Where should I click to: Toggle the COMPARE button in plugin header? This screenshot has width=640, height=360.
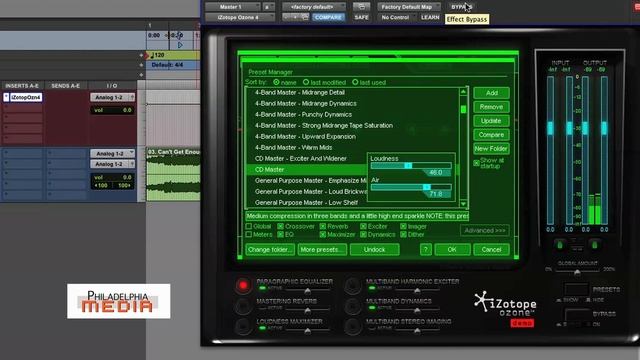coord(328,17)
